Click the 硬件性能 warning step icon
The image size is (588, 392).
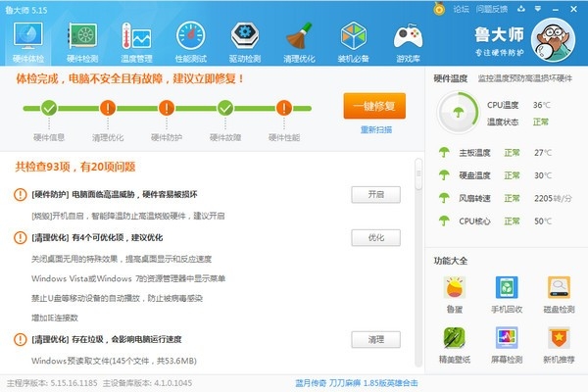point(284,108)
